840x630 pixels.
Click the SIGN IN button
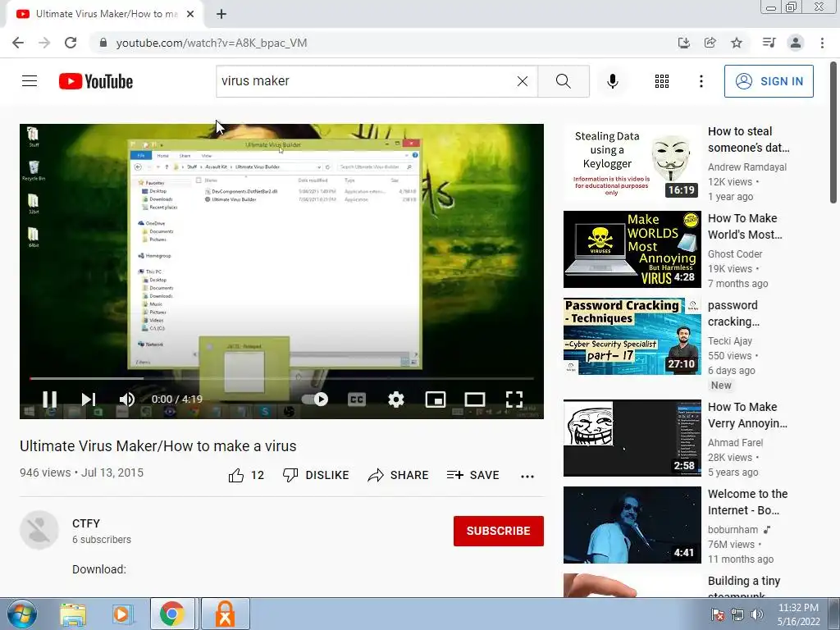tap(769, 81)
